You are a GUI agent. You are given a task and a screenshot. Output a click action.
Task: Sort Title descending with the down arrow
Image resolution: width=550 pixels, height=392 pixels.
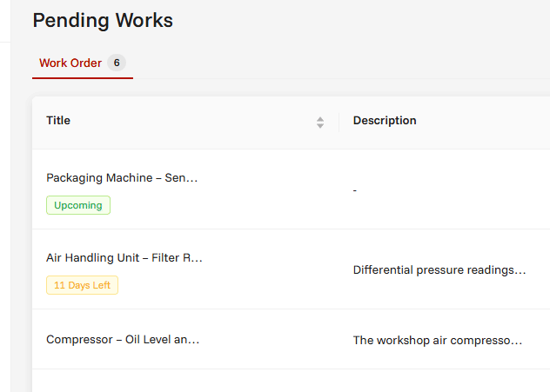320,126
